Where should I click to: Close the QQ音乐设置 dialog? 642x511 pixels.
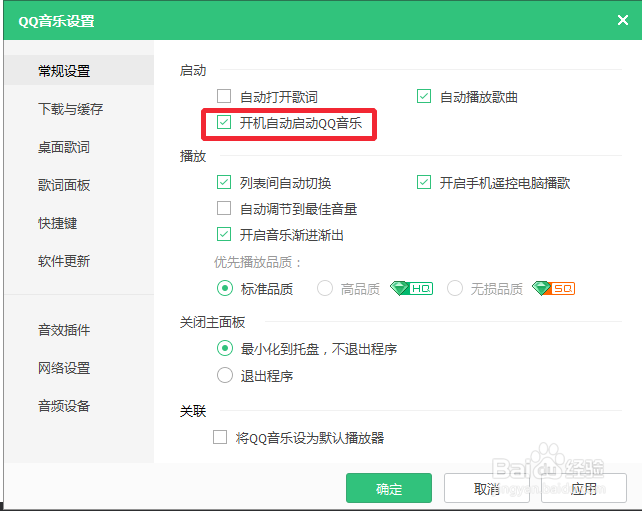623,20
